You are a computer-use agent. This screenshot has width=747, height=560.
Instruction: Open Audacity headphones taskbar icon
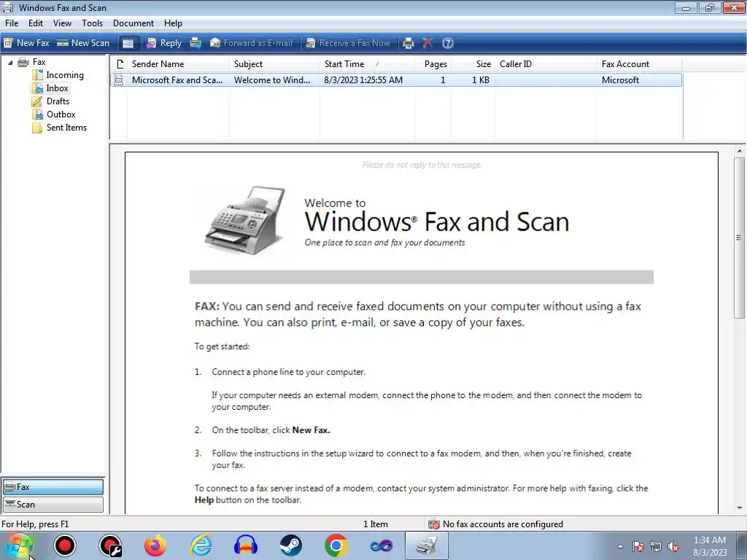[246, 545]
